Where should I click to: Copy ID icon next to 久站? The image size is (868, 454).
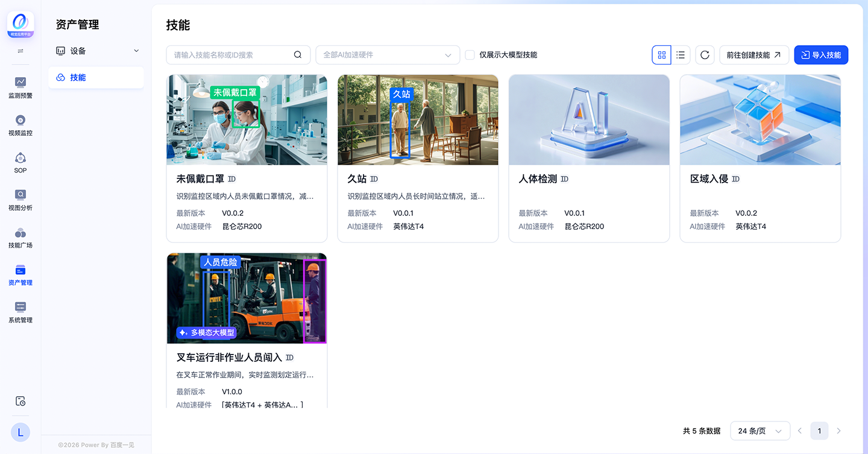(x=374, y=179)
